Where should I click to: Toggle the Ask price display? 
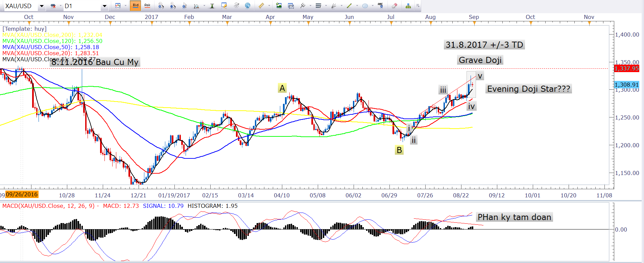pyautogui.click(x=147, y=6)
